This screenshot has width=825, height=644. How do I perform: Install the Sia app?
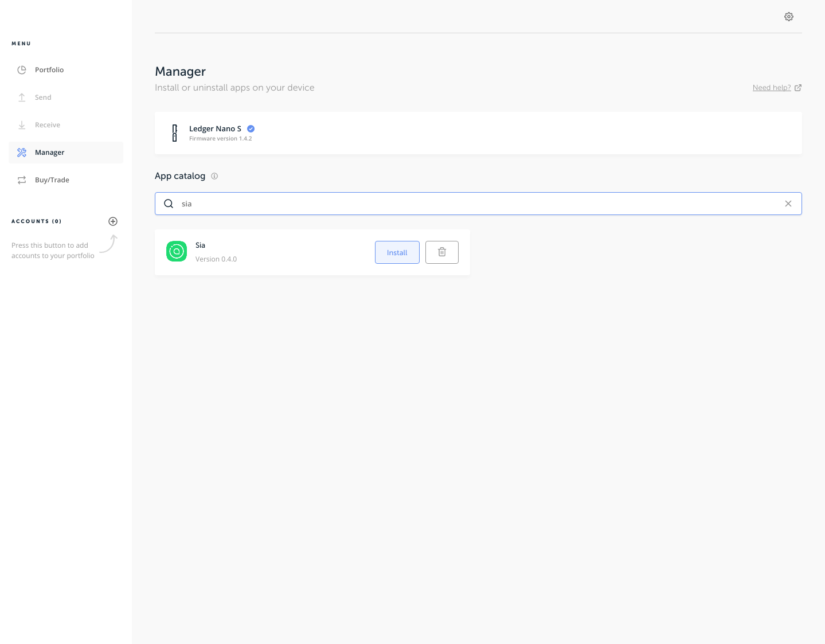click(397, 252)
